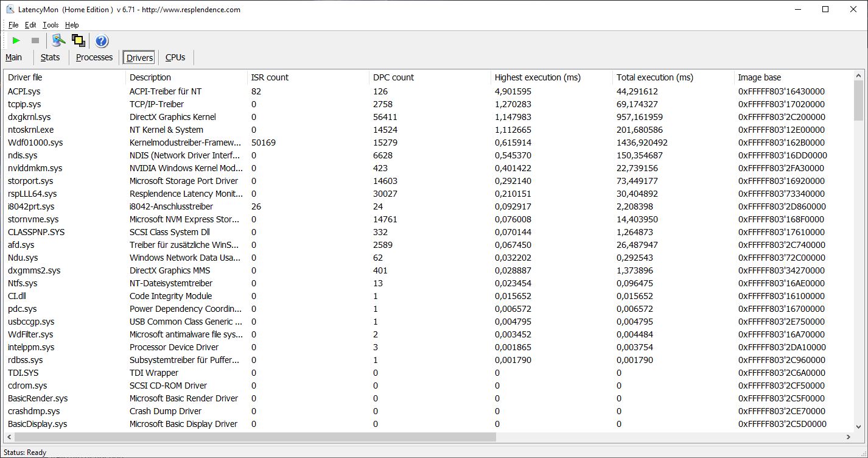Select the rspLLL64.sys row
Viewport: 868px width, 458px height.
pos(429,194)
